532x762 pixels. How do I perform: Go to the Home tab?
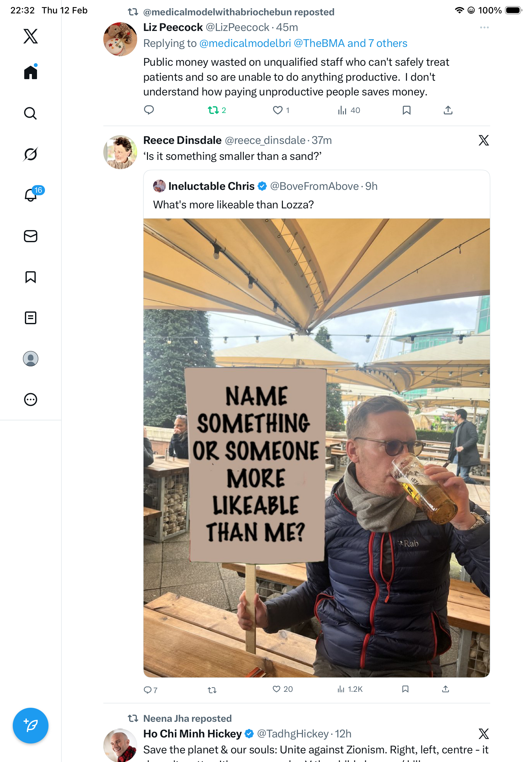pyautogui.click(x=31, y=72)
